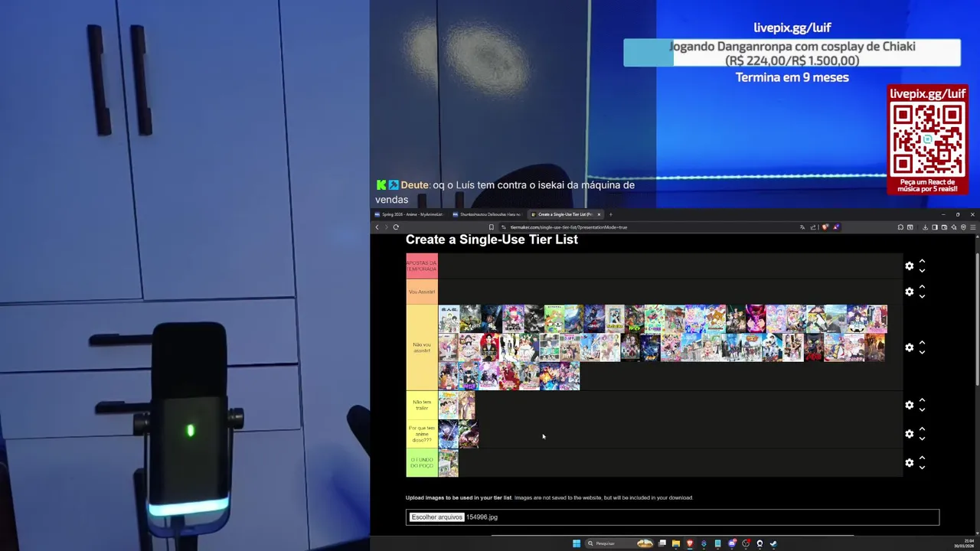Open Task View on the taskbar

(662, 543)
